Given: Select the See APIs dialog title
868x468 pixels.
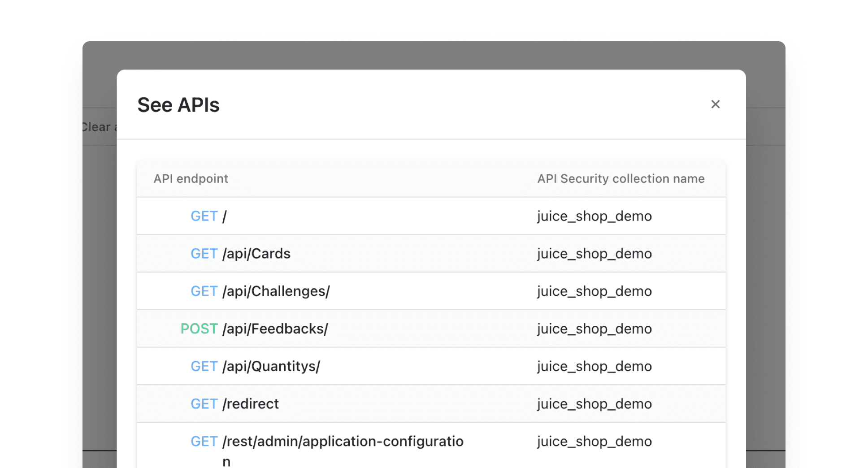Looking at the screenshot, I should (x=178, y=104).
